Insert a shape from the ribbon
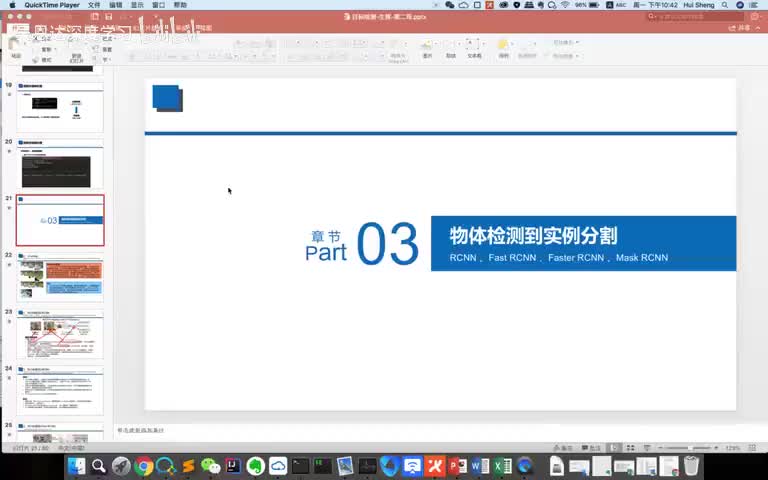The image size is (768, 480). (451, 49)
